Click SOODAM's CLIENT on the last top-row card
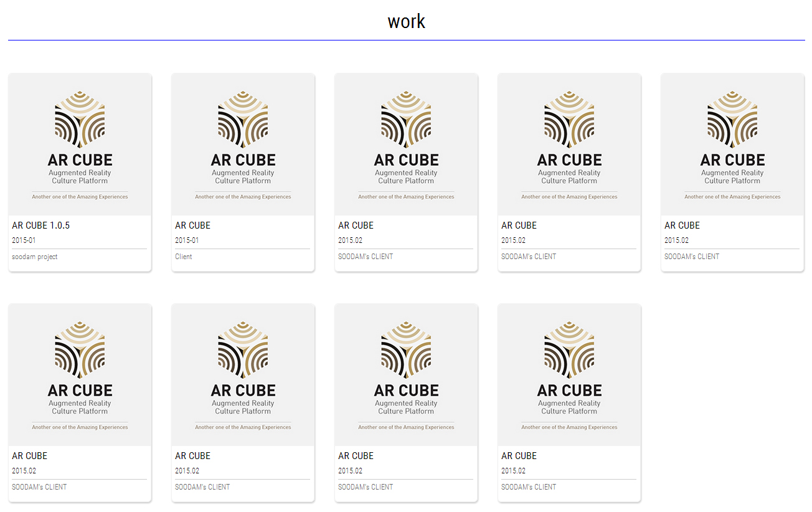 692,257
